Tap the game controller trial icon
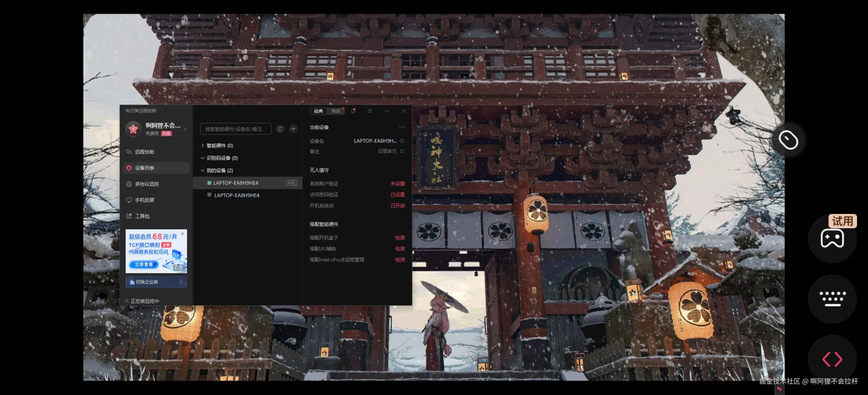Screen dimensions: 868x395 (832, 238)
